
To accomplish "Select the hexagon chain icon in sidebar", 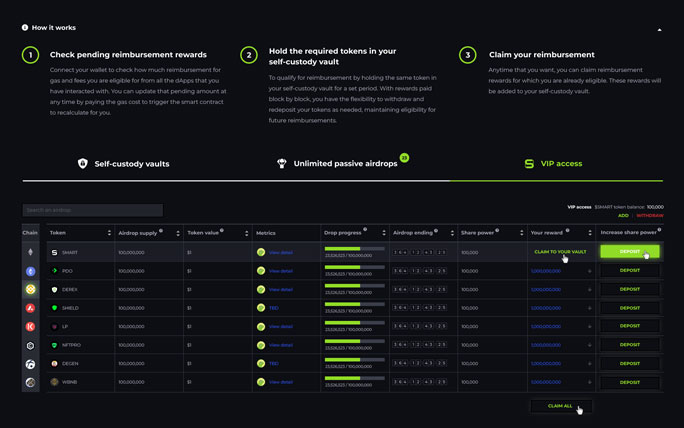I will [30, 346].
